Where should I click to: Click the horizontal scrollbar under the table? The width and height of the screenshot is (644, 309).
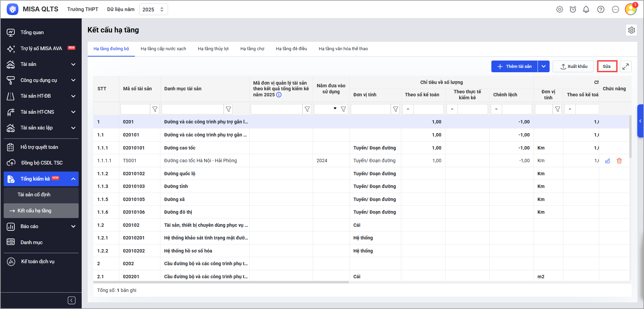[x=221, y=282]
